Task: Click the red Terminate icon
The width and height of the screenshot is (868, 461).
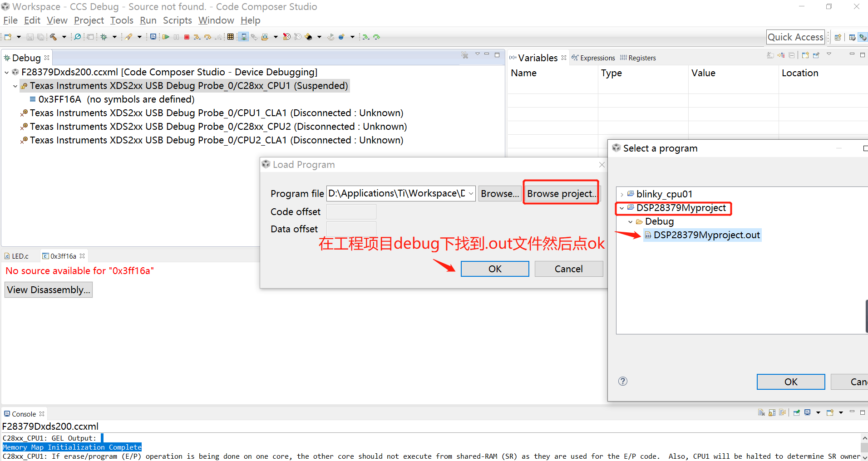Action: 187,37
